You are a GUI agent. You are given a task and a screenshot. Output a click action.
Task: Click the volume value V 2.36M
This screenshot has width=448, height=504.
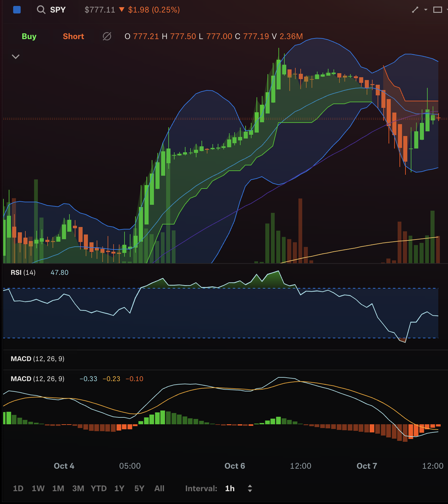tap(287, 36)
